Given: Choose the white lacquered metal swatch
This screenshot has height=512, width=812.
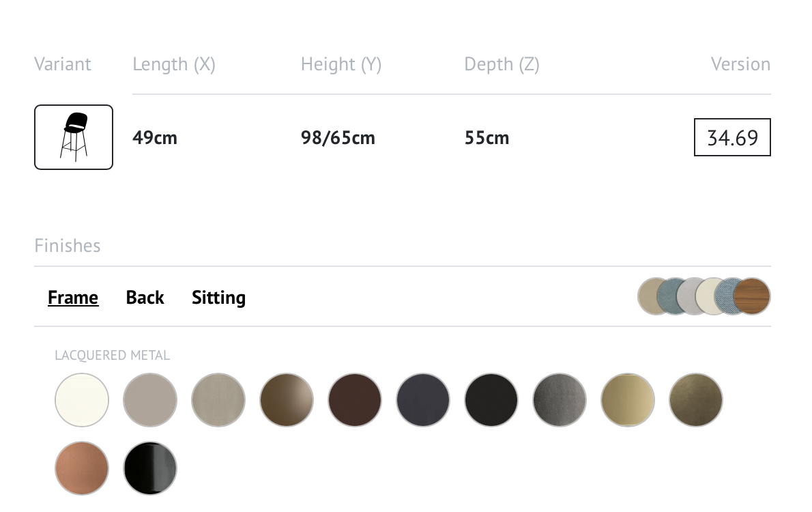Looking at the screenshot, I should point(82,400).
